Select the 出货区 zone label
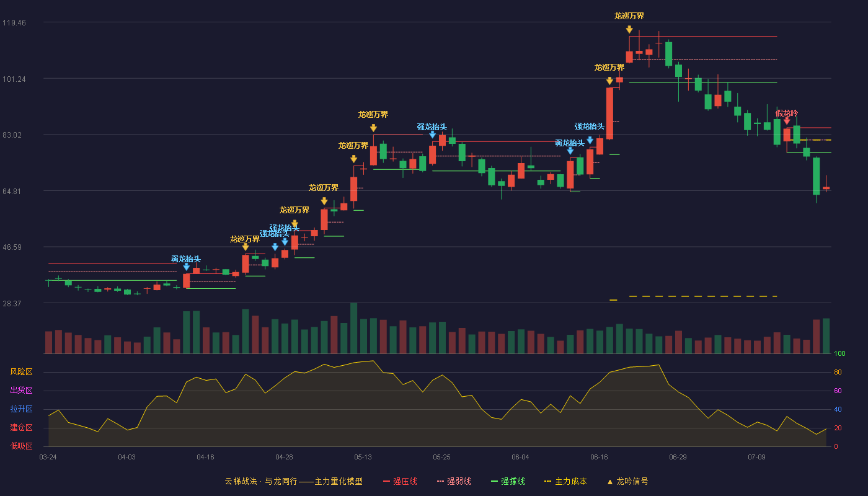This screenshot has width=868, height=496. point(21,391)
